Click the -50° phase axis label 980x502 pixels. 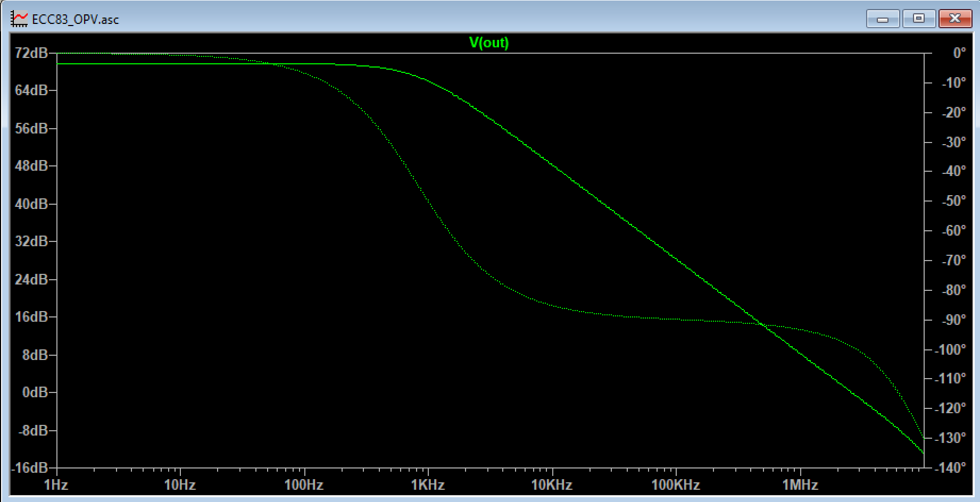click(x=953, y=201)
